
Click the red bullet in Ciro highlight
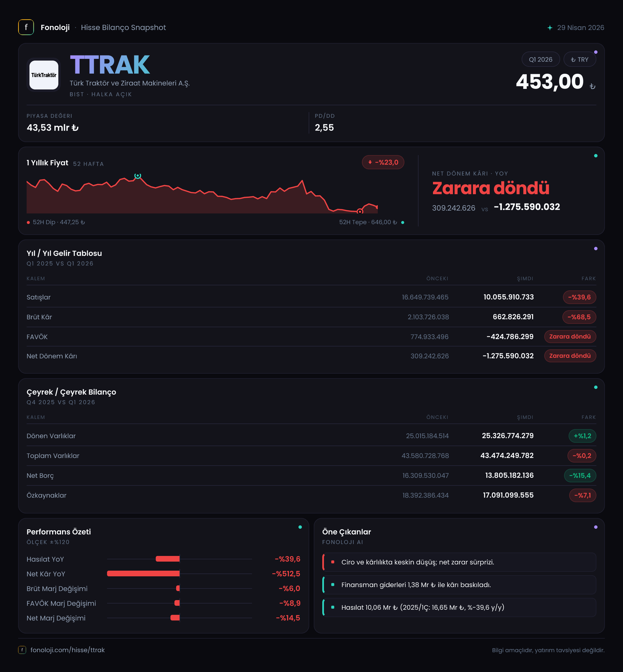point(333,562)
